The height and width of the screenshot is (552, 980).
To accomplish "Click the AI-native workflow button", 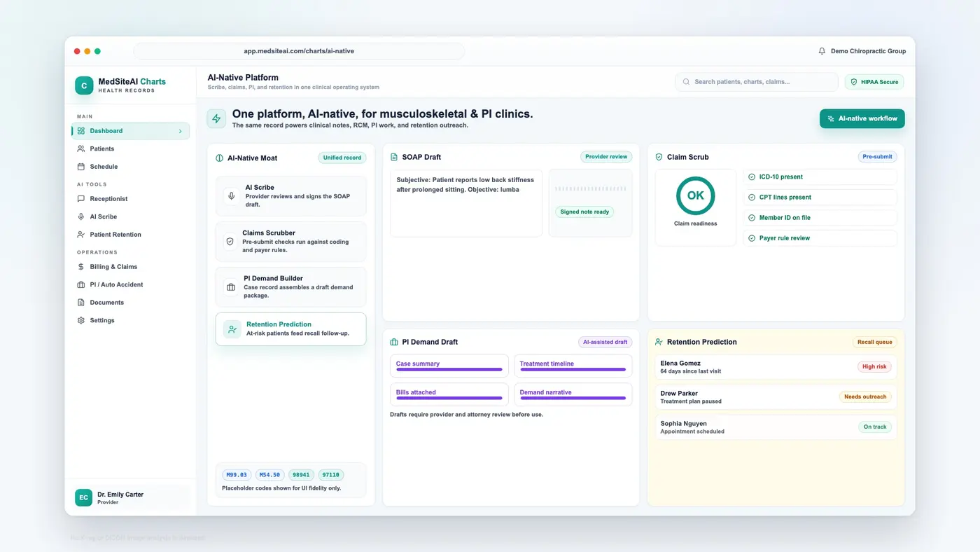I will click(x=862, y=118).
